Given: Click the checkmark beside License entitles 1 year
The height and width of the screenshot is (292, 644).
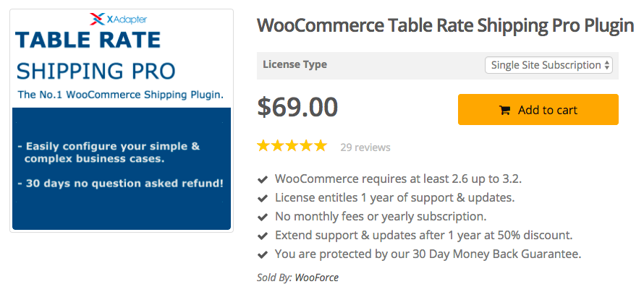Looking at the screenshot, I should pos(263,197).
